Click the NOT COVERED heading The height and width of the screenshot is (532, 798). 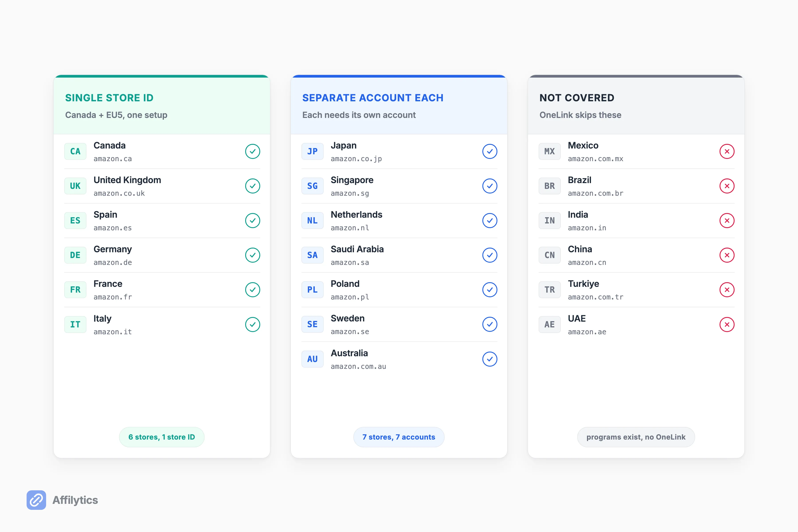577,98
